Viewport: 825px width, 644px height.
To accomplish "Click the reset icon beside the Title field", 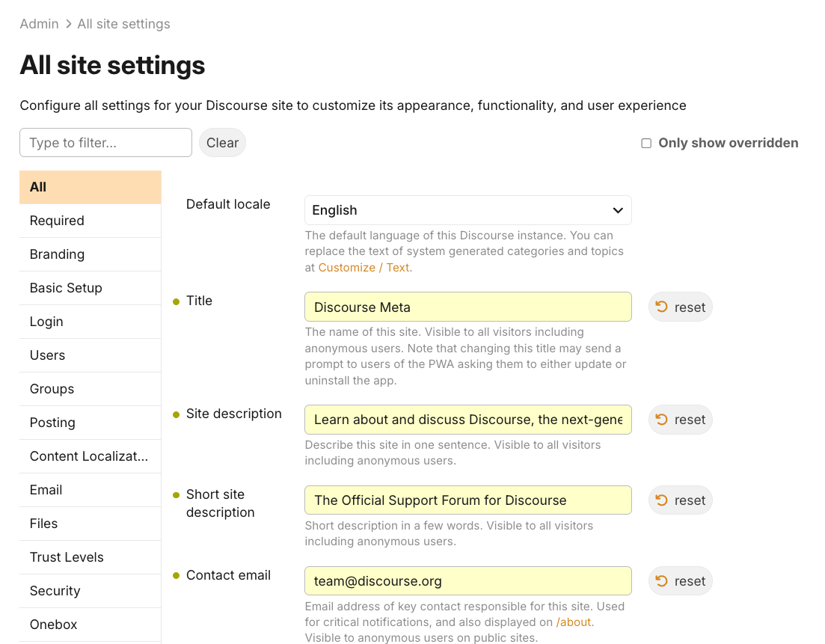I will click(662, 307).
